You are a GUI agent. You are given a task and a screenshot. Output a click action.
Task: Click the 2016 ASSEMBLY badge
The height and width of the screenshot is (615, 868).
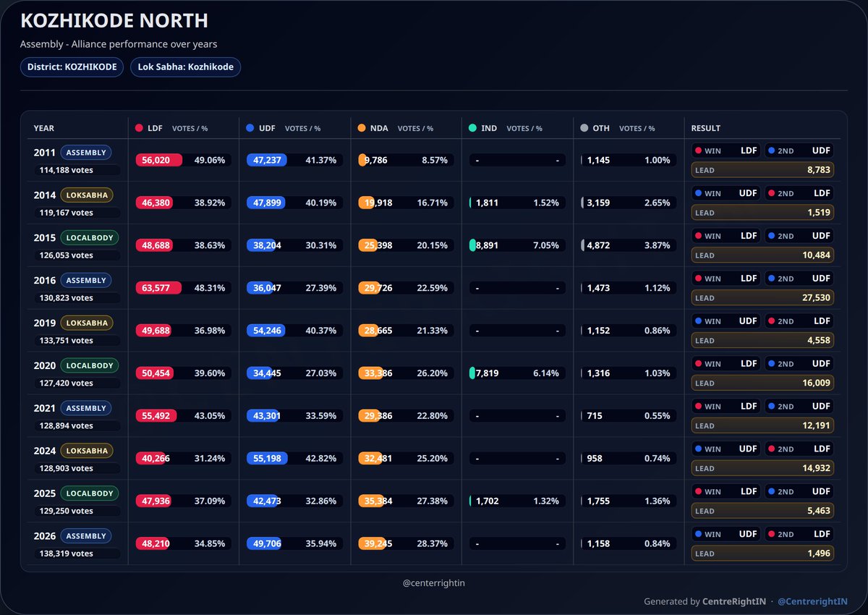point(86,280)
